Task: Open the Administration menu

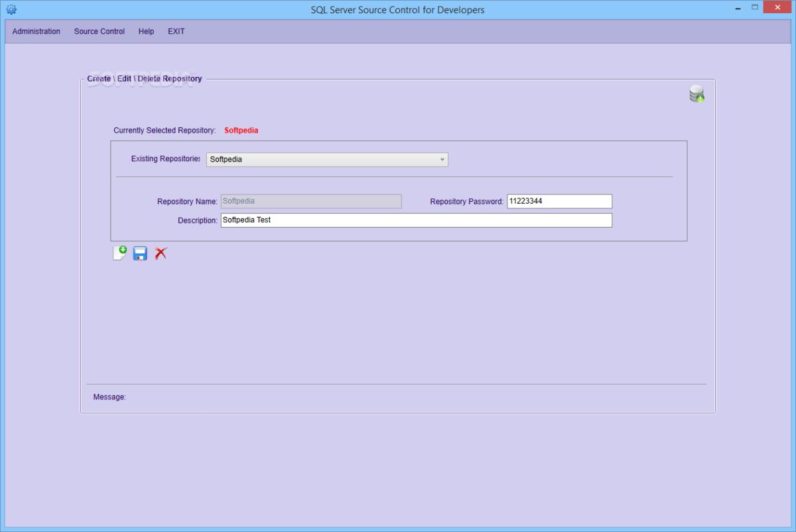Action: point(36,31)
